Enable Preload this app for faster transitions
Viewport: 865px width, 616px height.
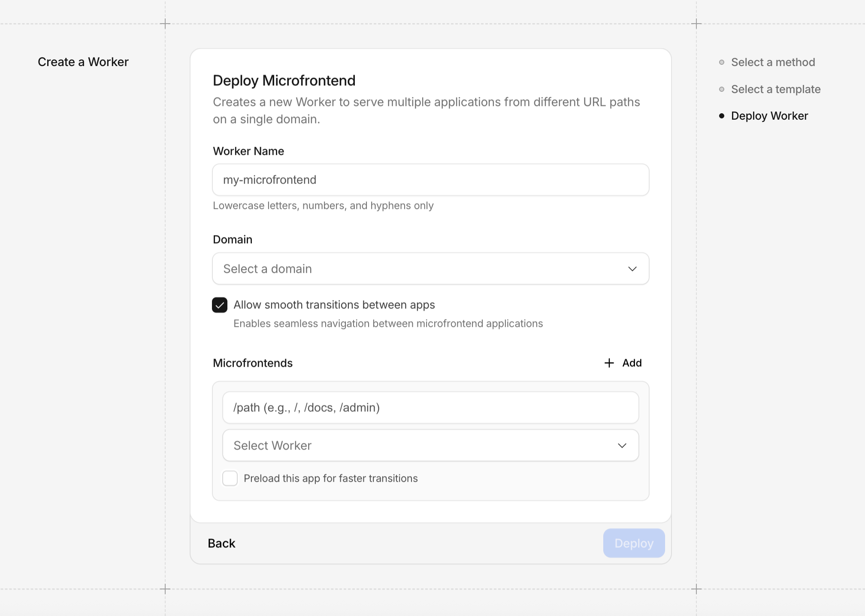[x=230, y=478]
